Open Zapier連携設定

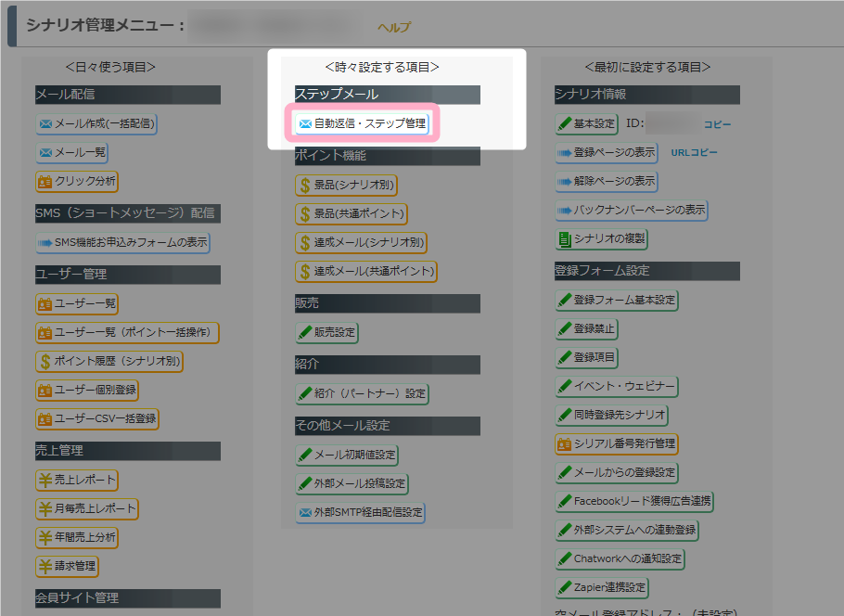click(x=602, y=587)
